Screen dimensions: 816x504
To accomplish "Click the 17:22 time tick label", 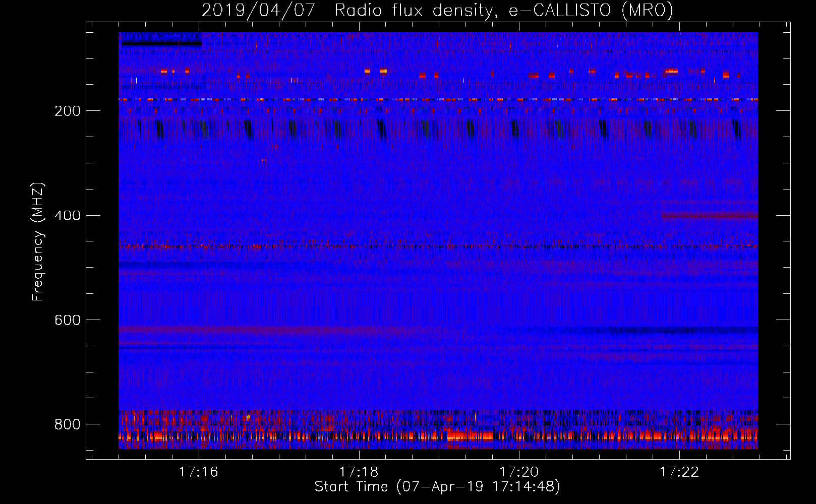I will [x=680, y=472].
